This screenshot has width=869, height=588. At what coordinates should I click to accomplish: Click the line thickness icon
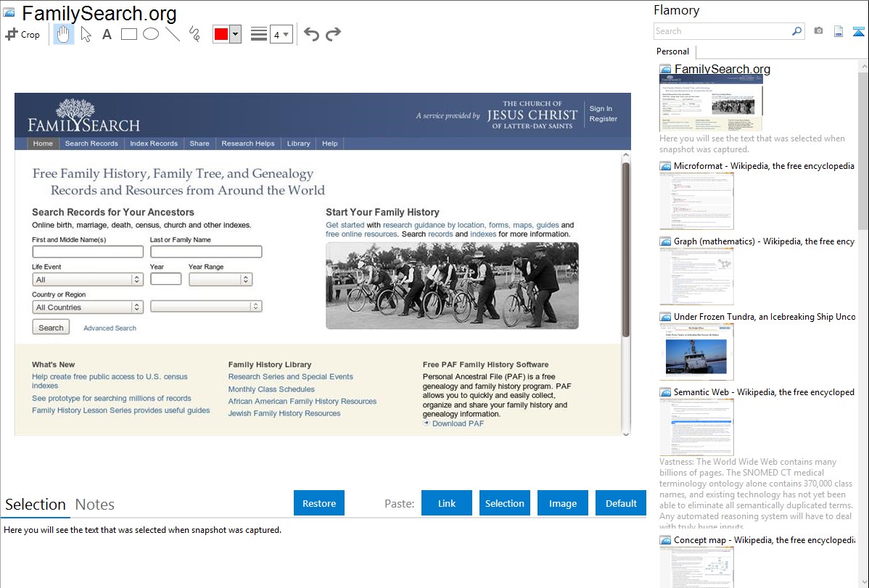coord(258,34)
